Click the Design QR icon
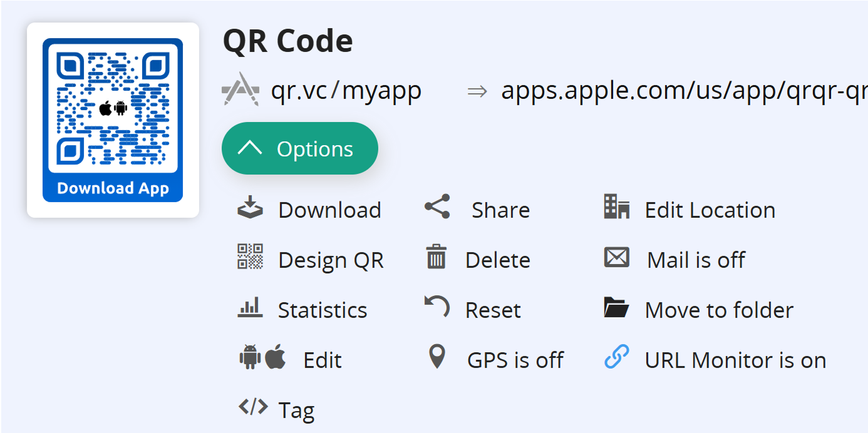The height and width of the screenshot is (433, 868). pyautogui.click(x=251, y=258)
